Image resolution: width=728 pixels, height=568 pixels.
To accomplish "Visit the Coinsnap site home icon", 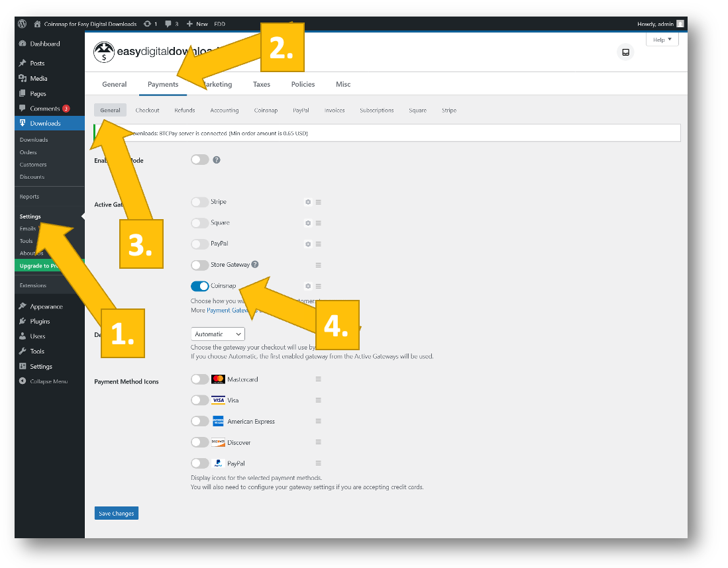I will 37,24.
